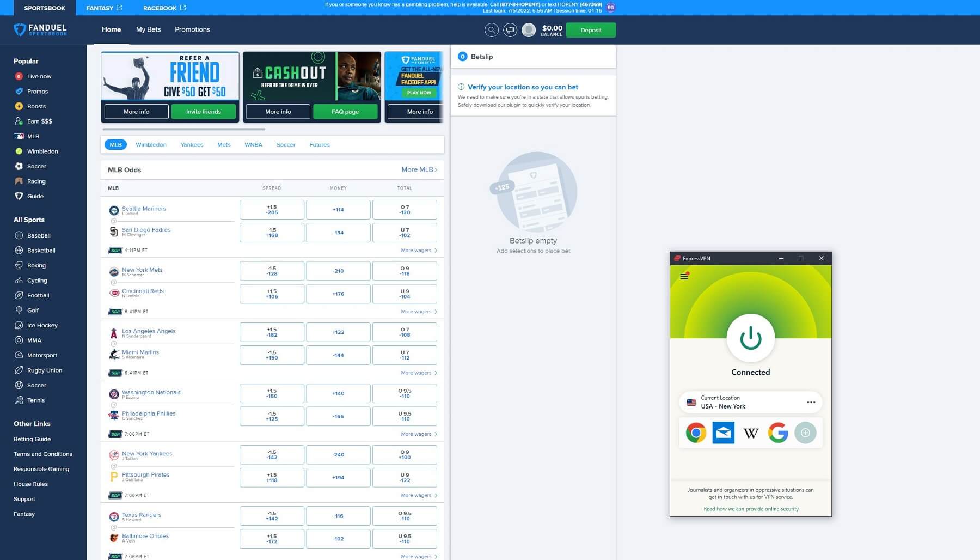
Task: Expand More wagers for Mariners Padres game
Action: click(419, 251)
